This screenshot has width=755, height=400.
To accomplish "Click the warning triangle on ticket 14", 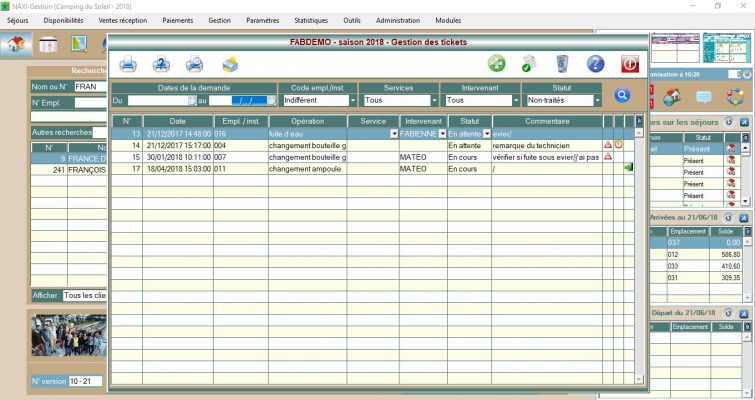I will pyautogui.click(x=608, y=145).
